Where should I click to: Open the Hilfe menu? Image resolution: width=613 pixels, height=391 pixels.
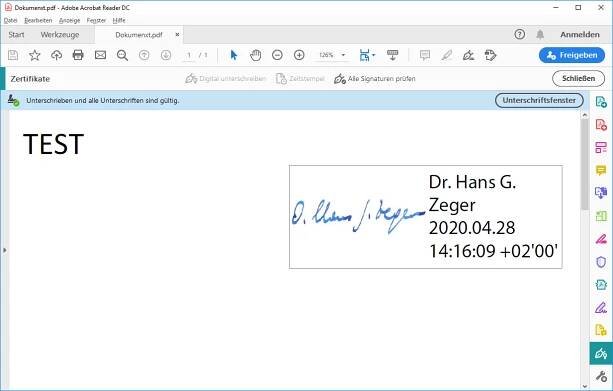(x=119, y=20)
